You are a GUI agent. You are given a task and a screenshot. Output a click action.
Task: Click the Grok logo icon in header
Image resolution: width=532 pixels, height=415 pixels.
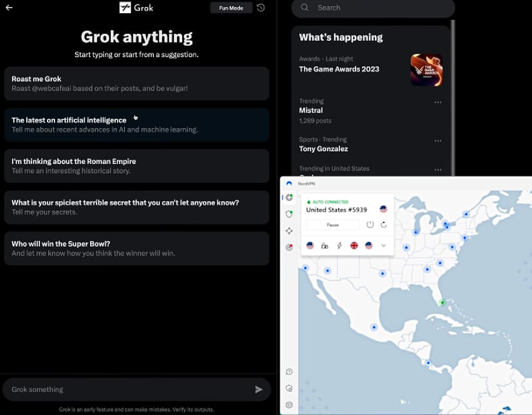coord(125,8)
